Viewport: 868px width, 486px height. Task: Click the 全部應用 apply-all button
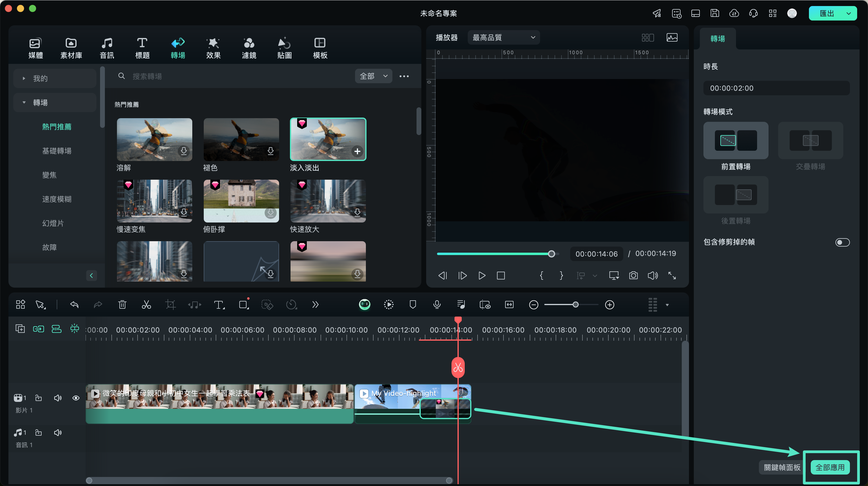pyautogui.click(x=830, y=467)
